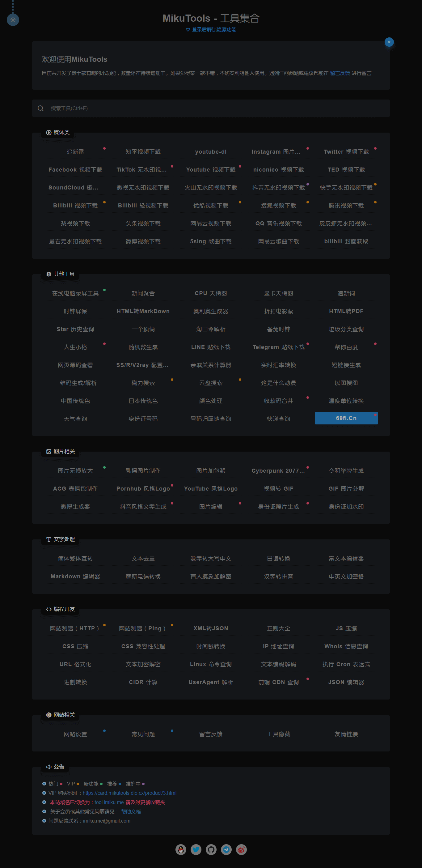The height and width of the screenshot is (868, 422).
Task: Open the Twitter 视频下载 tool
Action: pos(346,152)
